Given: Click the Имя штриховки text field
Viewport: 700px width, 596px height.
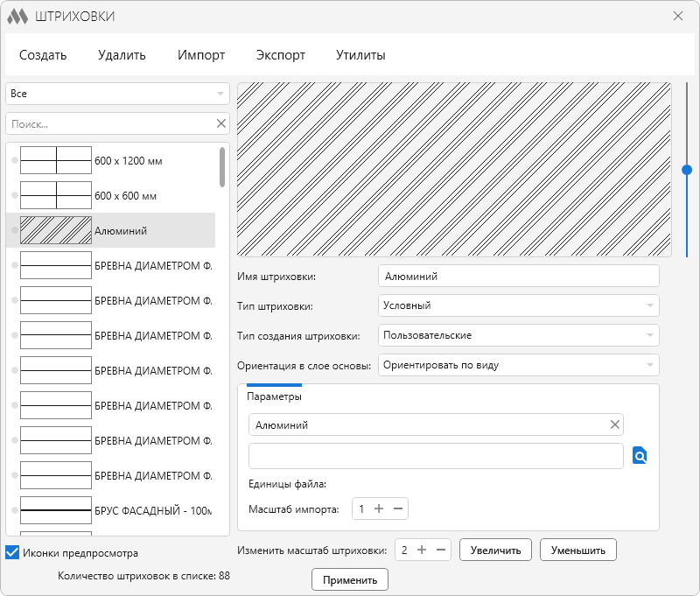Looking at the screenshot, I should tap(518, 276).
